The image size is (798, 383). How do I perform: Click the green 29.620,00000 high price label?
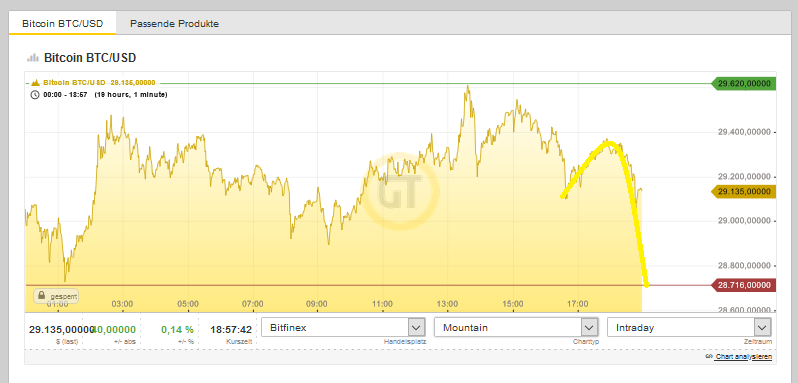tap(743, 83)
